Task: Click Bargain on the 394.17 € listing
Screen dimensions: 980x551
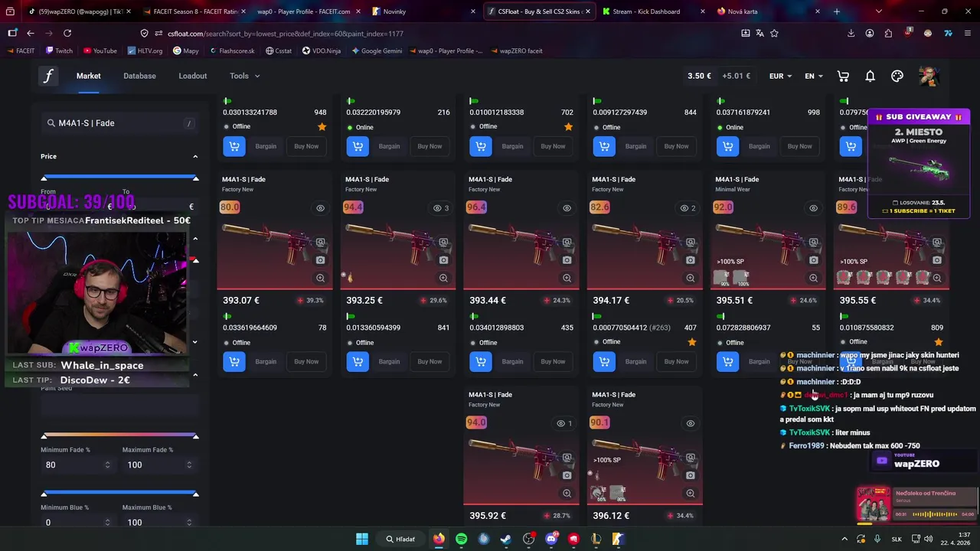Action: 635,361
